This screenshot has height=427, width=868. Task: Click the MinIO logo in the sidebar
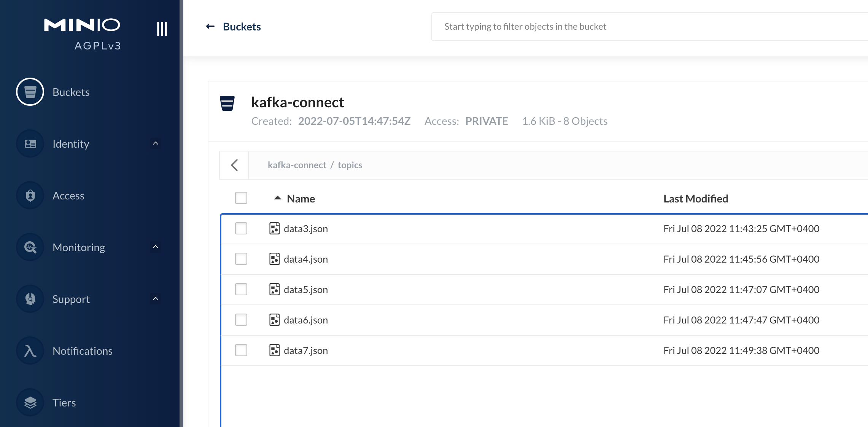pyautogui.click(x=82, y=25)
